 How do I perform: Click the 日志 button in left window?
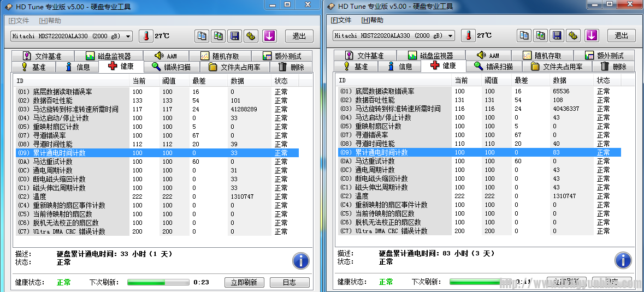pos(289,282)
